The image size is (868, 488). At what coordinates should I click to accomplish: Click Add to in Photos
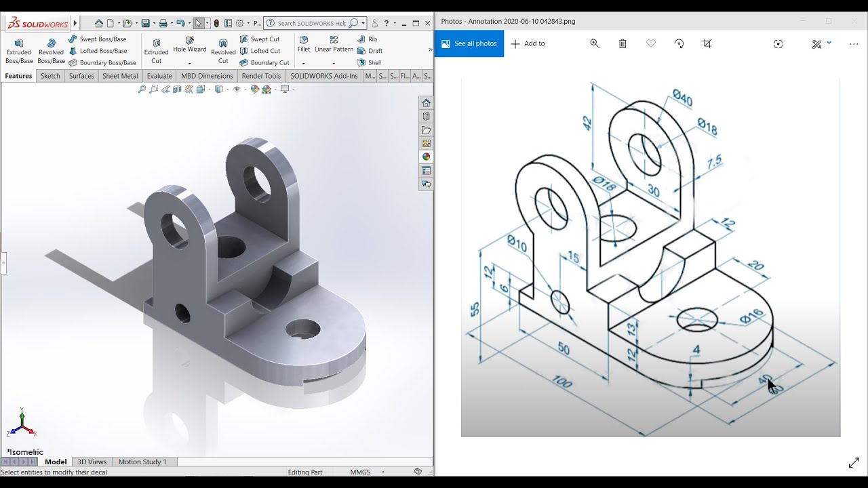coord(528,43)
